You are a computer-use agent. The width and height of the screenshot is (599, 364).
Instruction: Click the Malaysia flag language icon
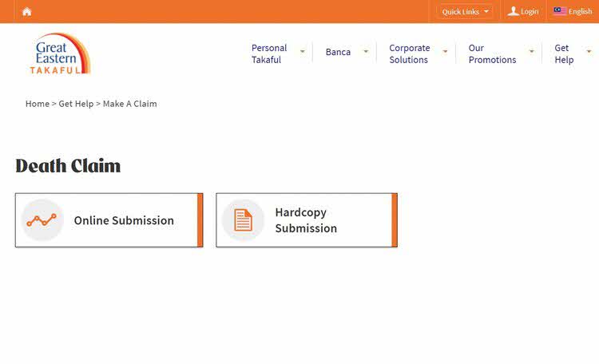(559, 11)
